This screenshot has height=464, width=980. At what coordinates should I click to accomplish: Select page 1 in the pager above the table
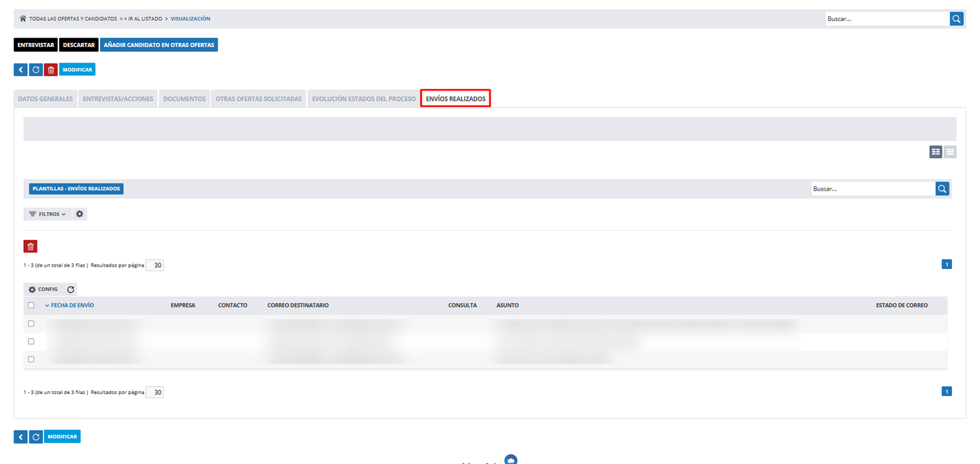[x=947, y=265]
